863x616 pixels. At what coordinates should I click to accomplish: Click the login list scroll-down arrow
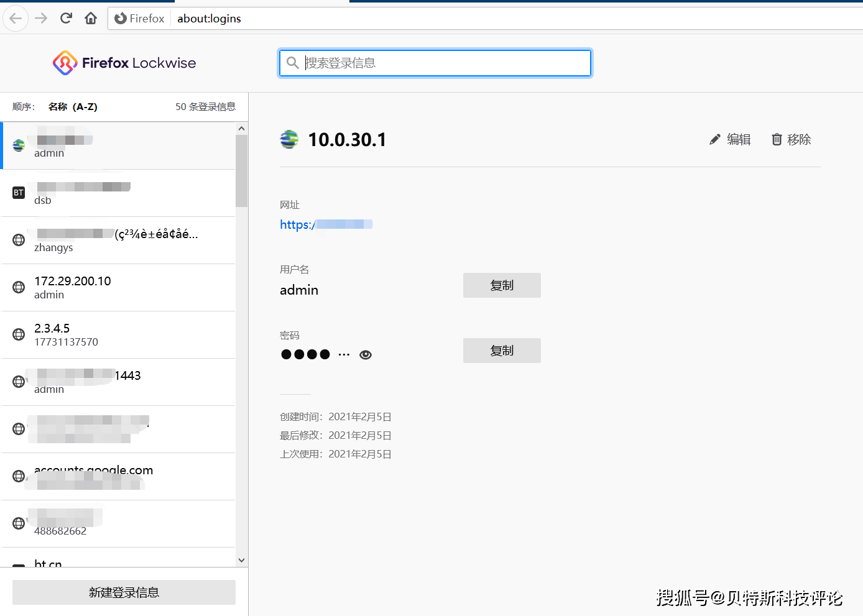tap(241, 560)
